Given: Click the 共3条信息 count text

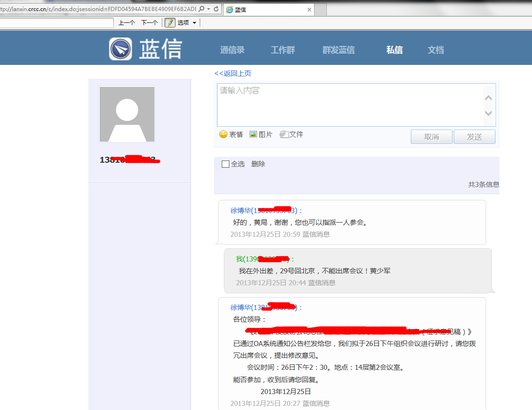Looking at the screenshot, I should point(484,184).
